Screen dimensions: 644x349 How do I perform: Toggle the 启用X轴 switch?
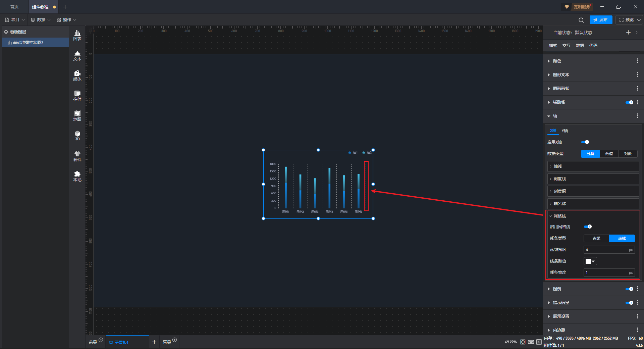(585, 142)
